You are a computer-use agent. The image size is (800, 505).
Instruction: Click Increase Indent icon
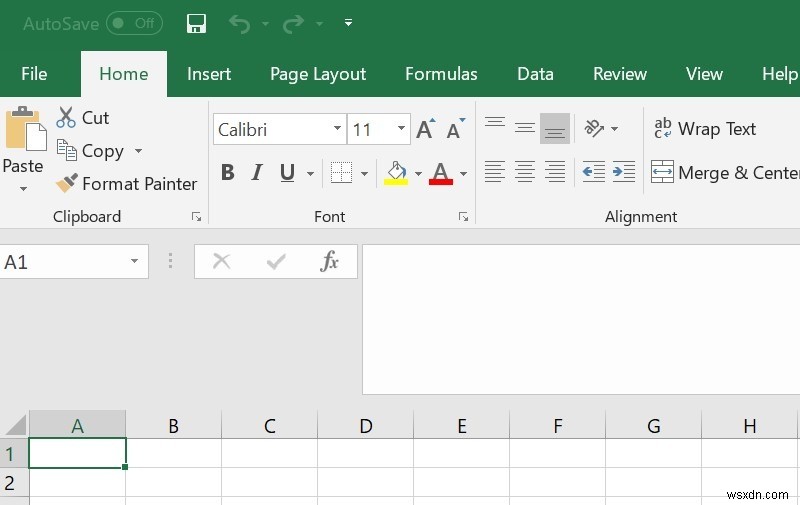click(x=624, y=172)
